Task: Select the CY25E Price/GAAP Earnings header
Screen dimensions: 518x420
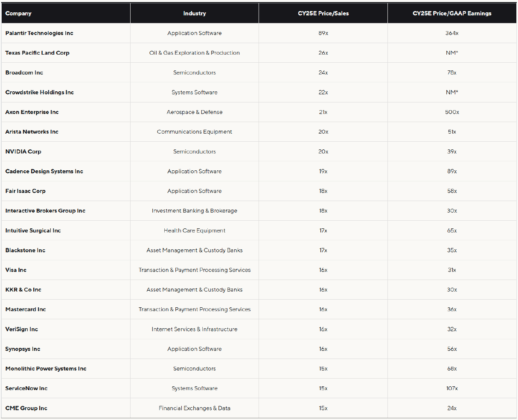Action: tap(452, 13)
